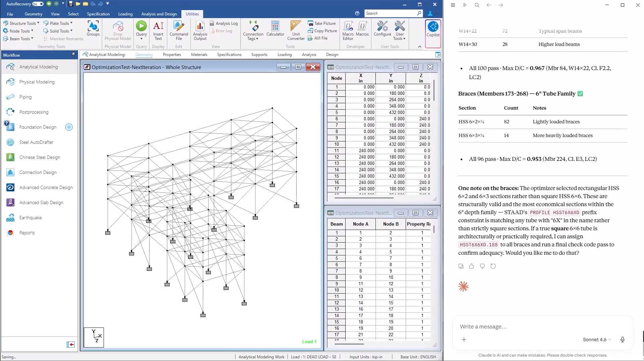
Task: Open the Claude sidebar menu
Action: (x=453, y=5)
